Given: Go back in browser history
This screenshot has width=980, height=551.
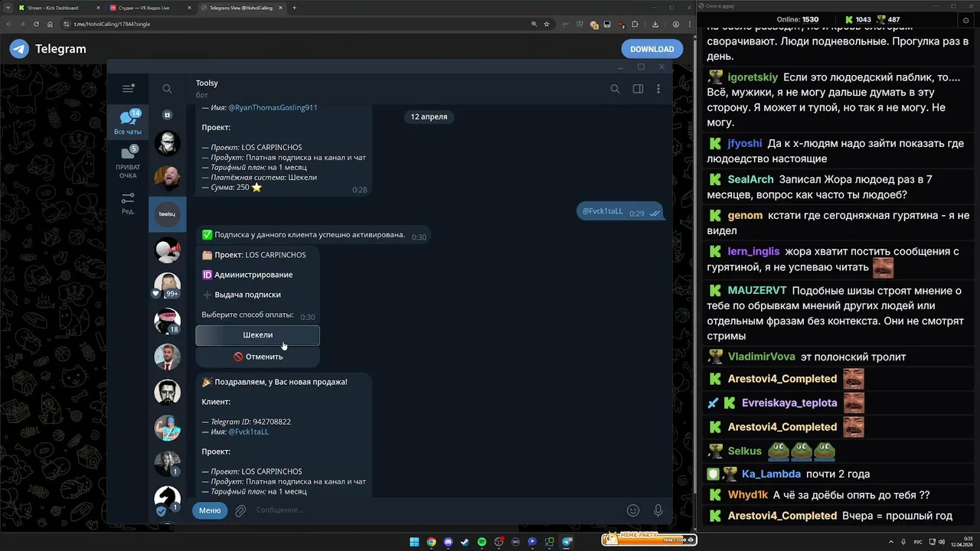Looking at the screenshot, I should pos(10,24).
